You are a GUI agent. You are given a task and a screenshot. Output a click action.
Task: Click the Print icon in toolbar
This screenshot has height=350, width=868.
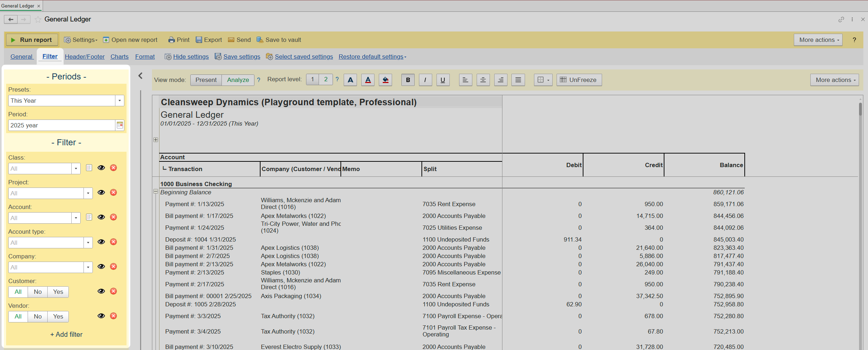[172, 40]
